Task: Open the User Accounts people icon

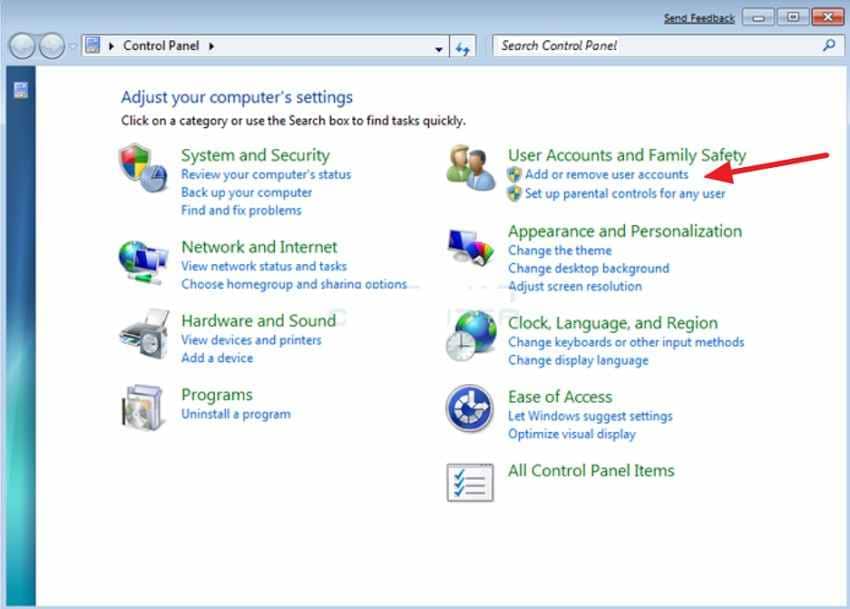Action: pyautogui.click(x=471, y=168)
